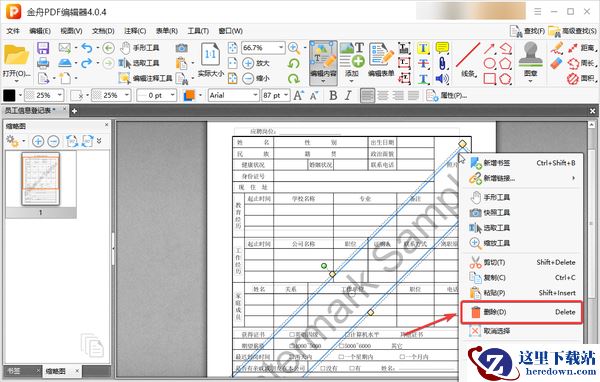This screenshot has width=600, height=382.
Task: Click the orange fill color swatch
Action: [189, 95]
